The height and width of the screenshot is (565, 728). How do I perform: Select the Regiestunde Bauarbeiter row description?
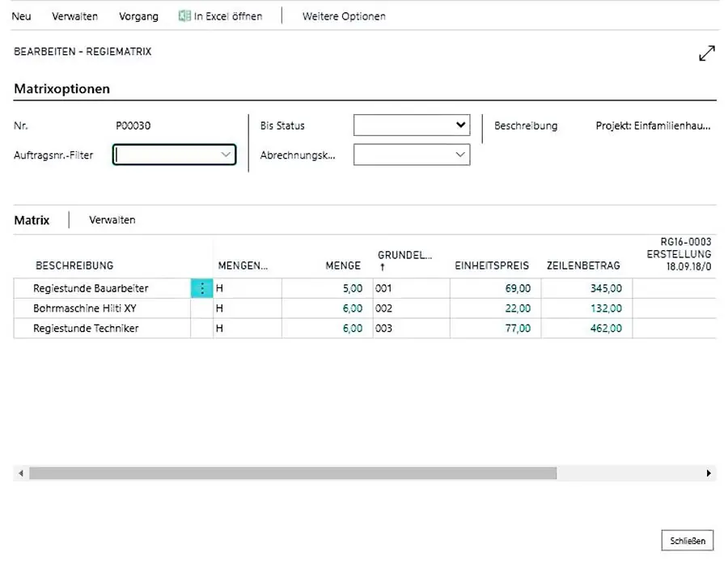click(91, 288)
